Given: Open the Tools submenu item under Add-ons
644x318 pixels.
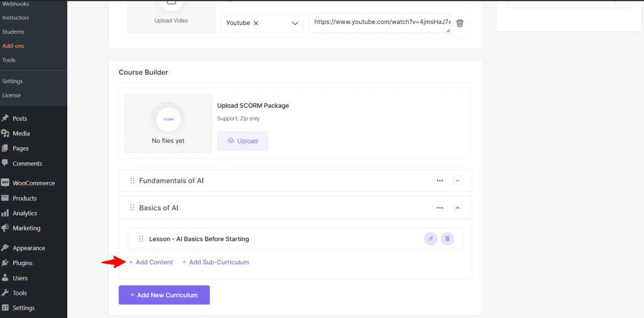Looking at the screenshot, I should click(x=9, y=60).
